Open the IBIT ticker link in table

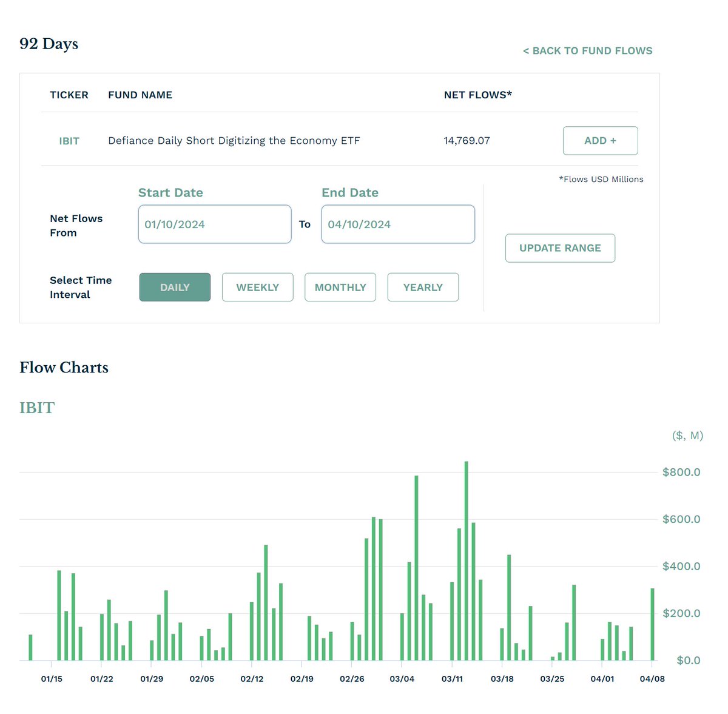point(69,141)
